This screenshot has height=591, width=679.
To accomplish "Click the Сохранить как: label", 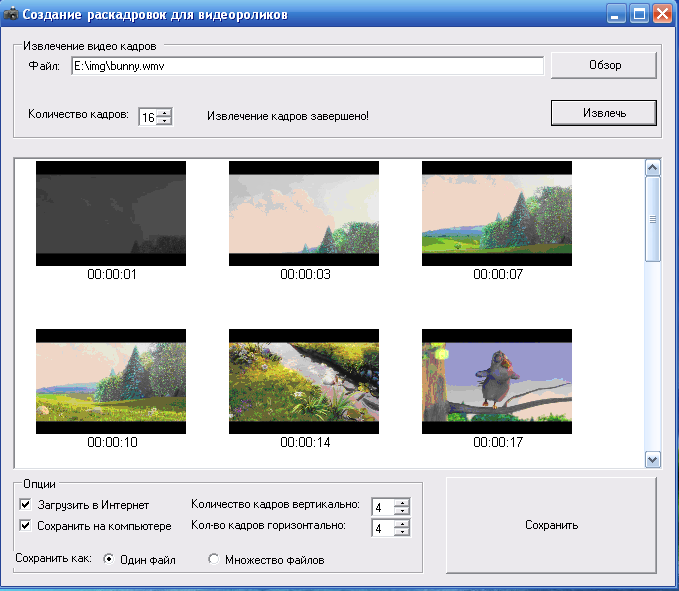I will pos(54,558).
